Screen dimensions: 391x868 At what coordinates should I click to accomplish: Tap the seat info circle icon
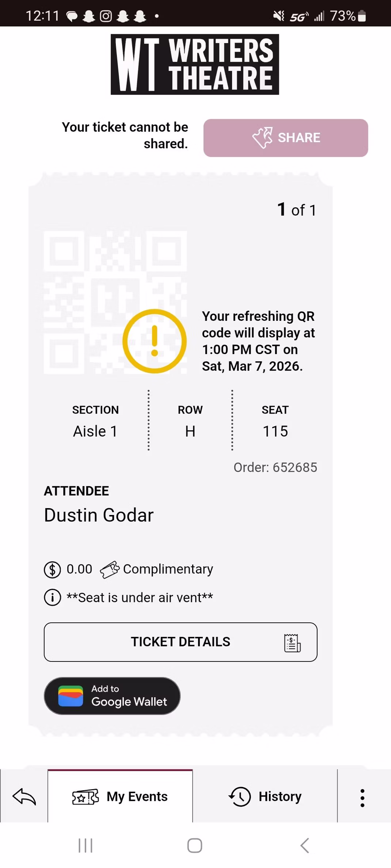52,598
